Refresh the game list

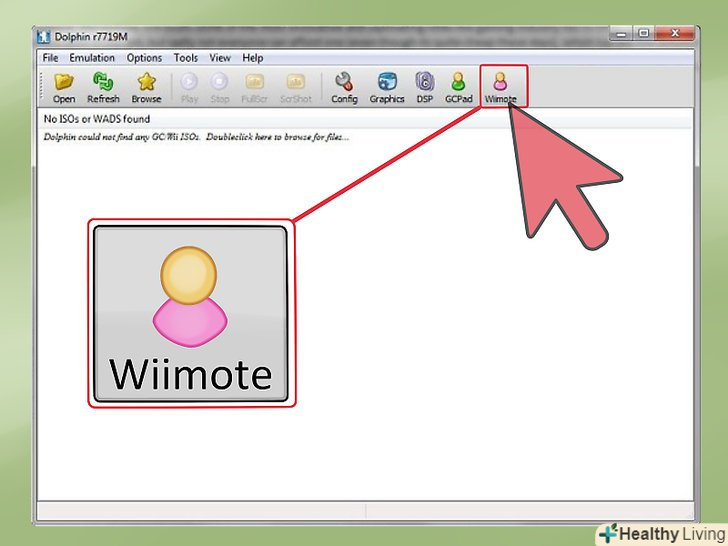(x=103, y=86)
